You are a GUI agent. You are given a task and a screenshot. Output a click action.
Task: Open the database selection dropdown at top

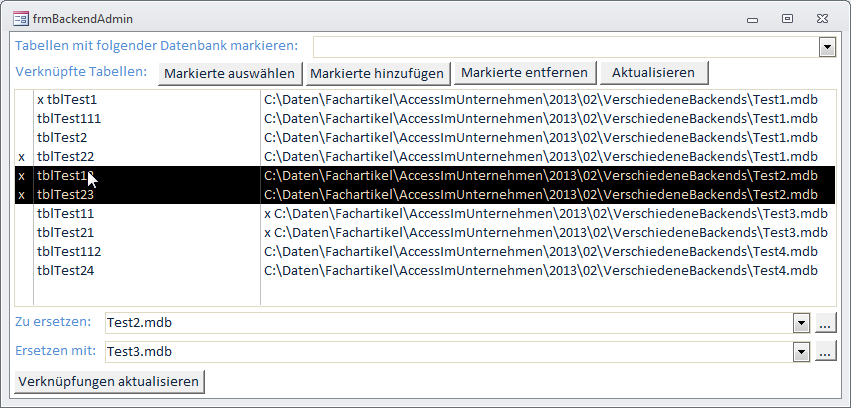827,47
